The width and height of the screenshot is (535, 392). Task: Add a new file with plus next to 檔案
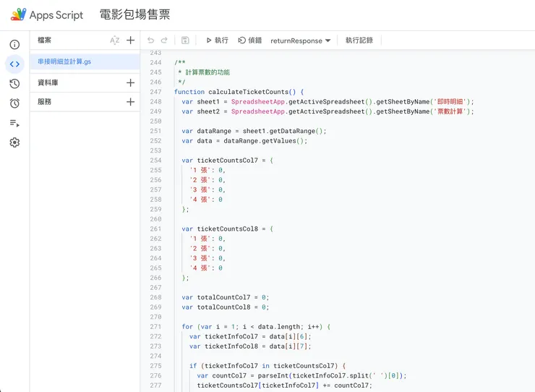pyautogui.click(x=130, y=41)
